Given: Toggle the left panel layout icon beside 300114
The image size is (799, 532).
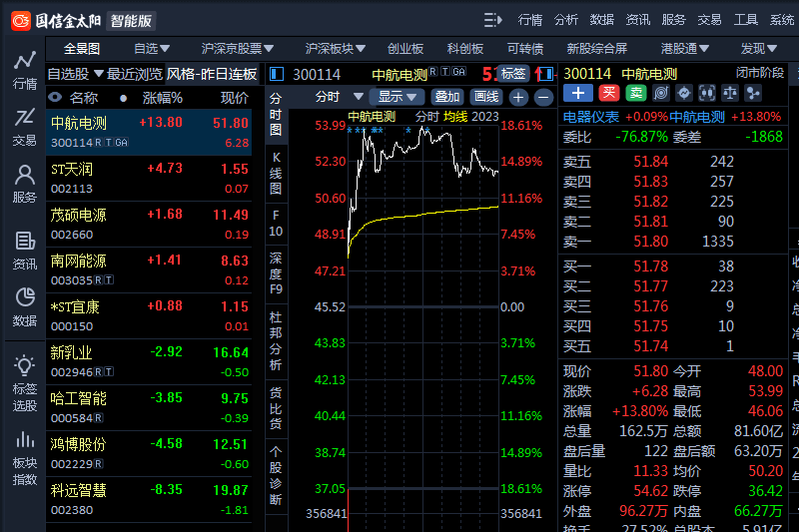Looking at the screenshot, I should tap(277, 74).
